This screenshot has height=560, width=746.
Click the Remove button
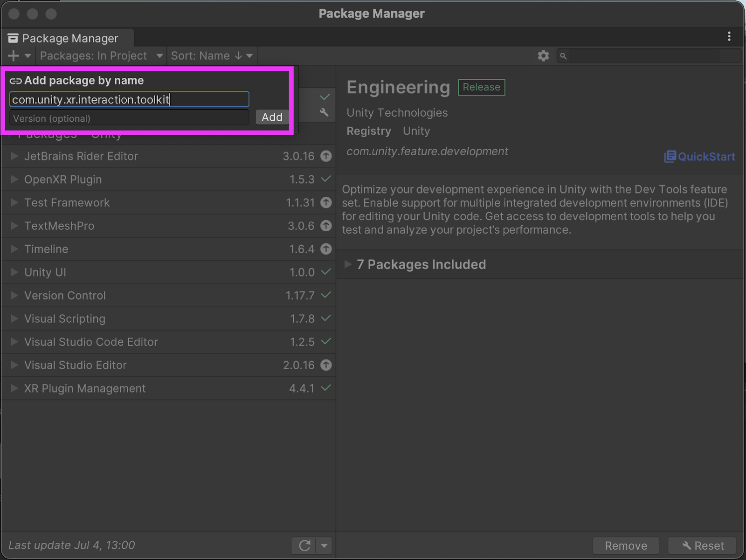[626, 546]
